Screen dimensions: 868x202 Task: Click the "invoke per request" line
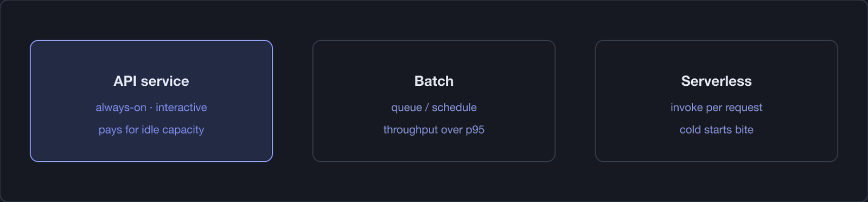click(717, 108)
